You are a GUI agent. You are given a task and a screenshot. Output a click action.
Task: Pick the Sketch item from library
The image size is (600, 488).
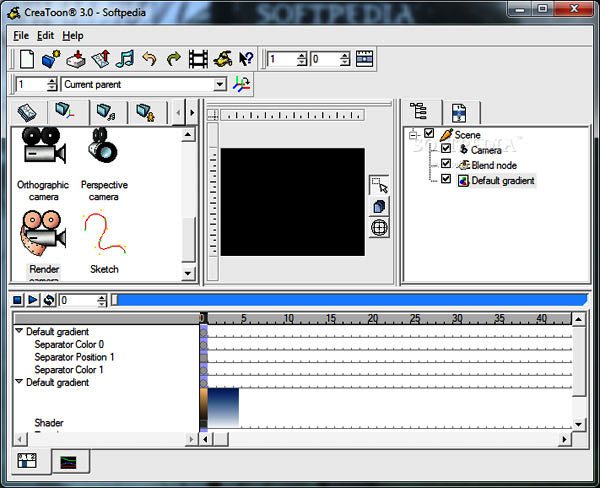(104, 242)
